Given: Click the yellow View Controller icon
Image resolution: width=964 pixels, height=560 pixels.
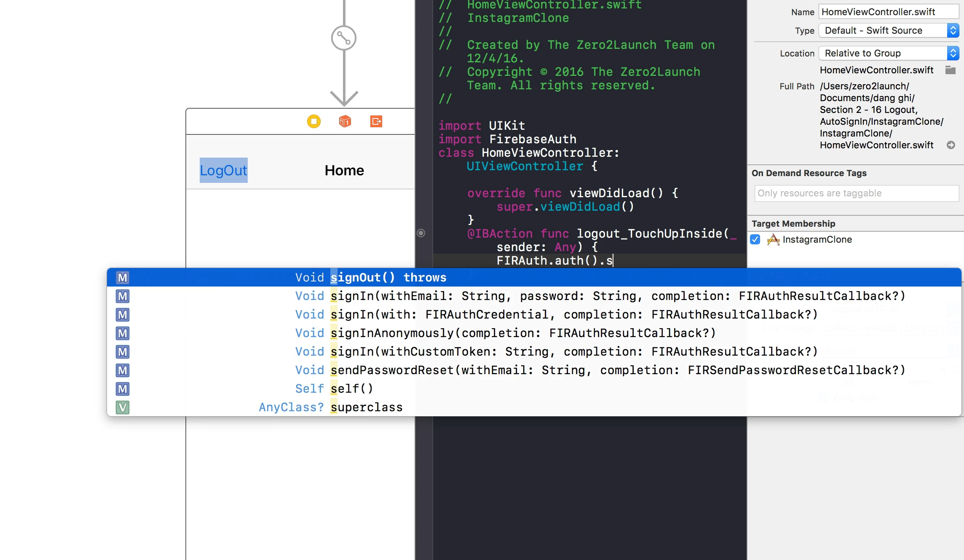Looking at the screenshot, I should point(314,121).
